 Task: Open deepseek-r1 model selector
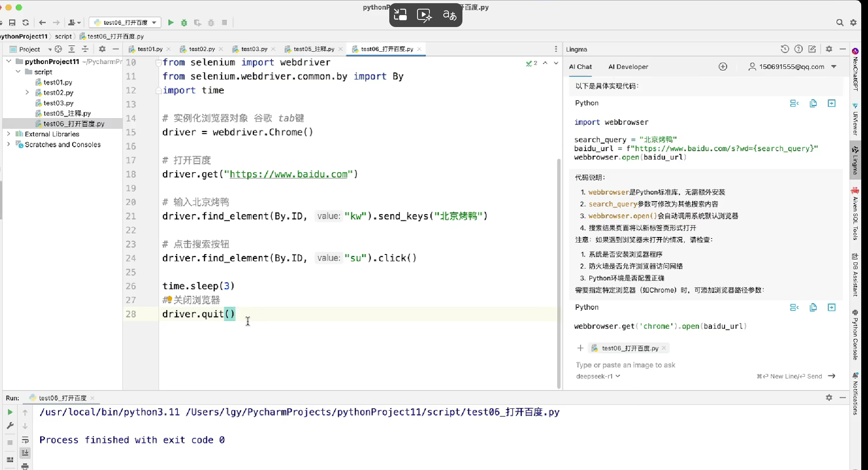coord(598,376)
